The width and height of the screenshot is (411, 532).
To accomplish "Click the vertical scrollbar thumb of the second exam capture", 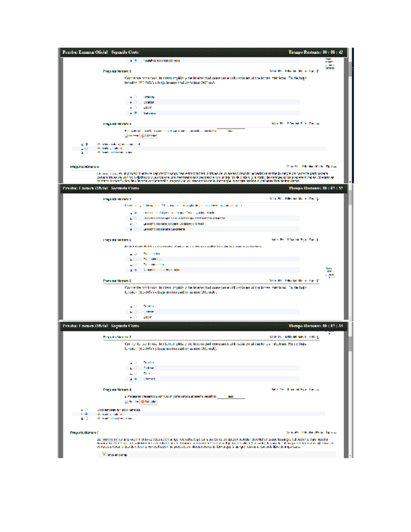I will pyautogui.click(x=350, y=199).
